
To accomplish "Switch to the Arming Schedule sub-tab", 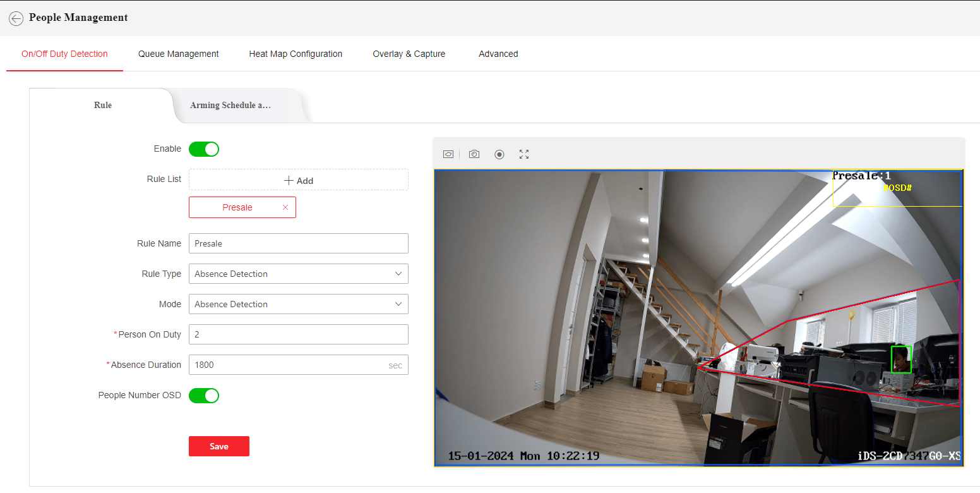I will 230,106.
